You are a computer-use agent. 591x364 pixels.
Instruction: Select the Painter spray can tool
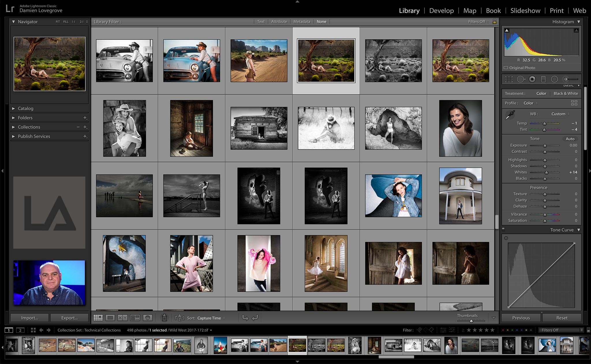[164, 318]
